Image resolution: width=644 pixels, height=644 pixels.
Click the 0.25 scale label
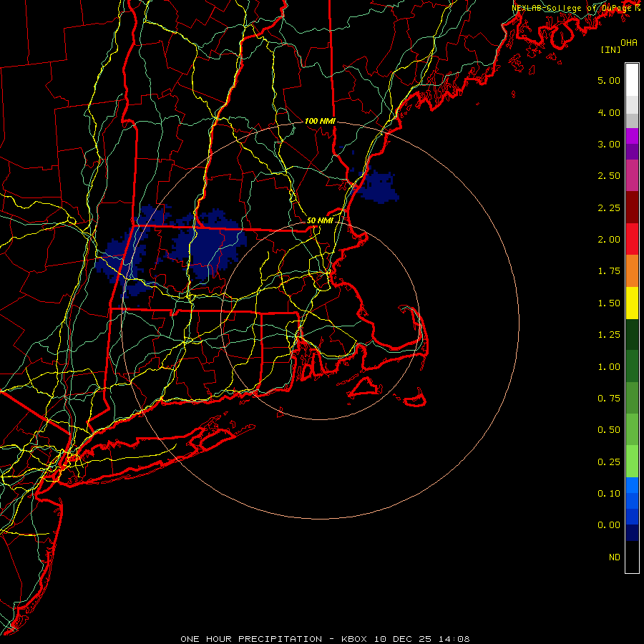[609, 462]
